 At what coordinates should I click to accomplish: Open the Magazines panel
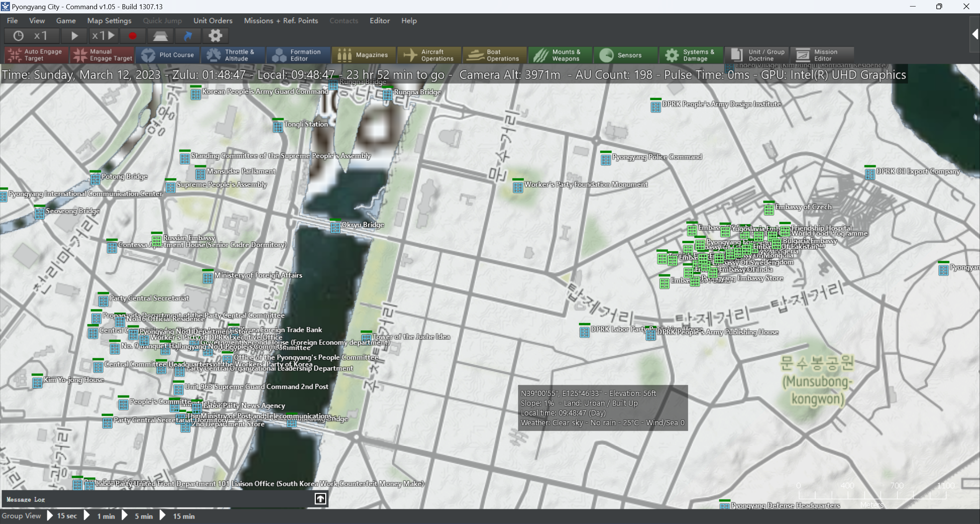[x=364, y=55]
